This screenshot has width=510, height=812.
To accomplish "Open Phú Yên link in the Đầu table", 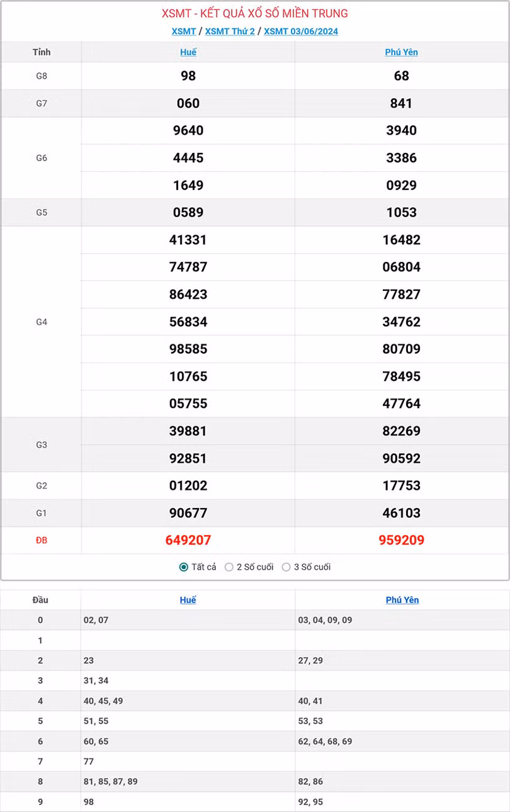I will click(x=401, y=599).
